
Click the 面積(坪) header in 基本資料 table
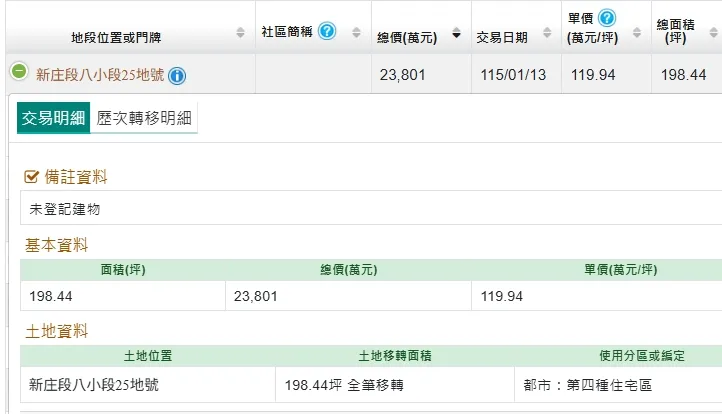[123, 269]
